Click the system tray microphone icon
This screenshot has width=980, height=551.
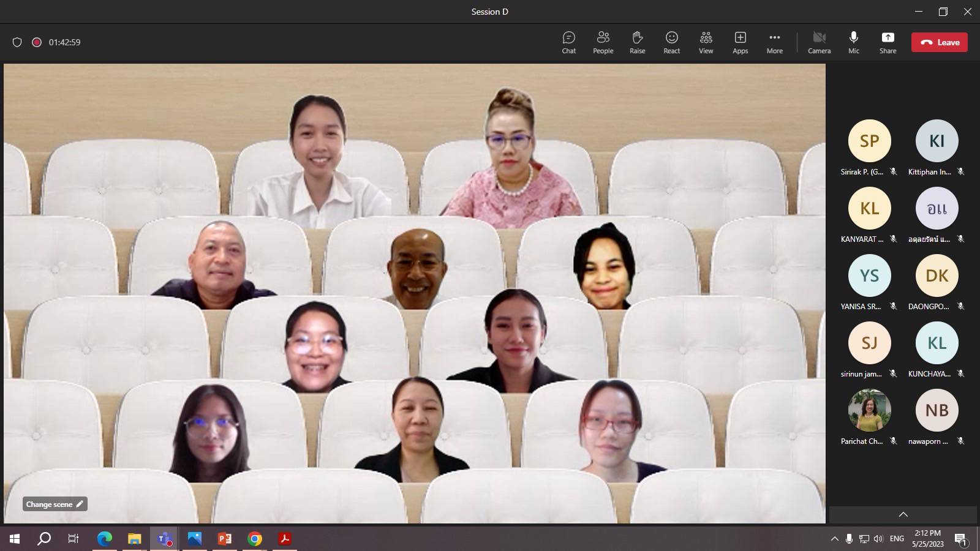pyautogui.click(x=849, y=539)
